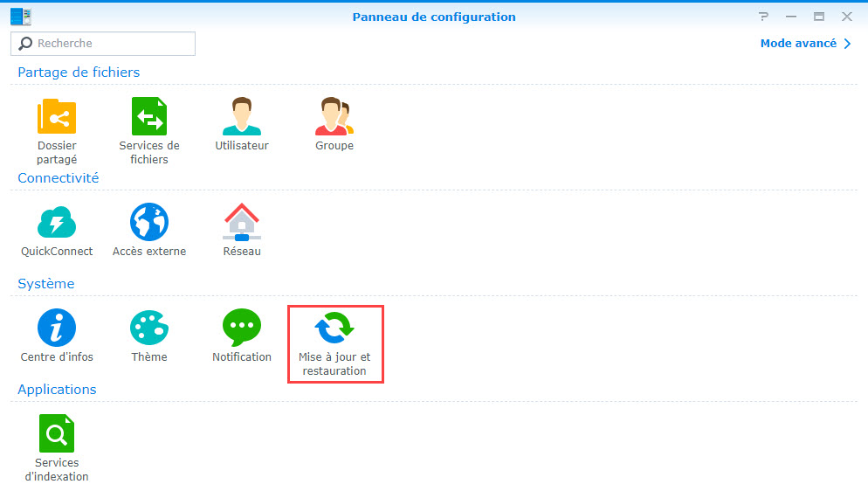Go to Réseau network settings
The width and height of the screenshot is (868, 498).
(242, 224)
